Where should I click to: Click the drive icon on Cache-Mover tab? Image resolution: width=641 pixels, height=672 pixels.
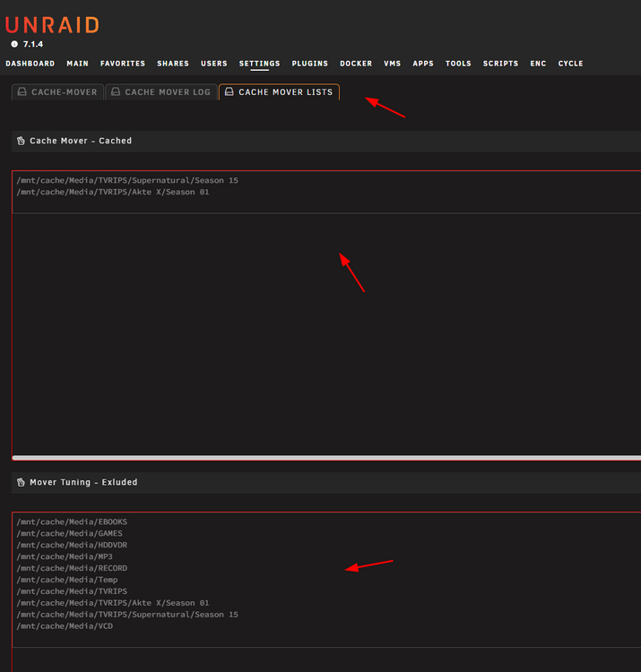22,91
